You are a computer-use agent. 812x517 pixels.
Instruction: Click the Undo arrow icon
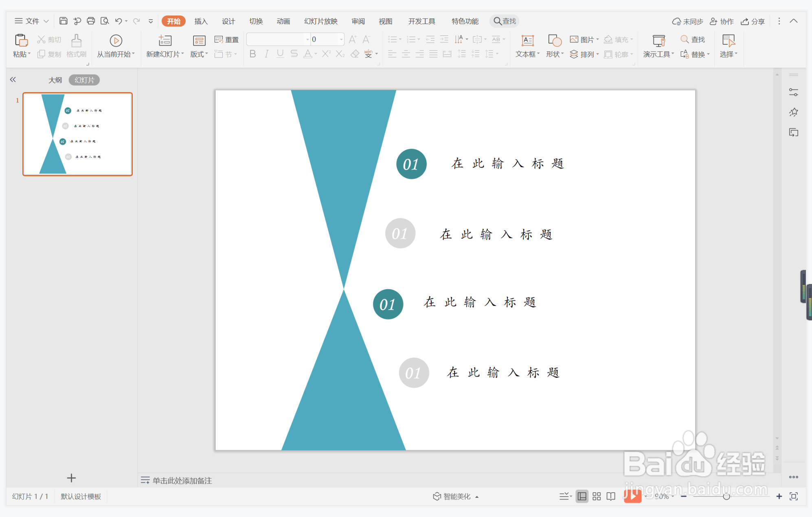[x=119, y=21]
